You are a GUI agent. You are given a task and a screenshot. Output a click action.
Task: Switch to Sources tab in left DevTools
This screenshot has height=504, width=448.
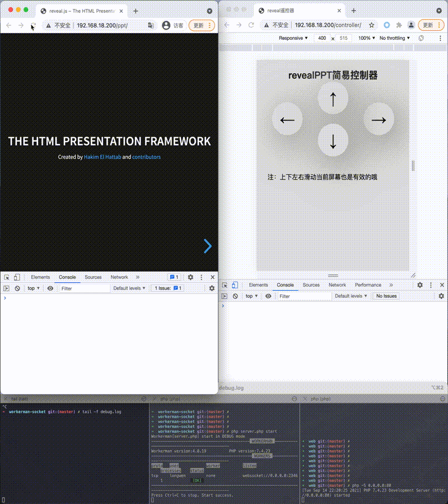[x=93, y=277]
